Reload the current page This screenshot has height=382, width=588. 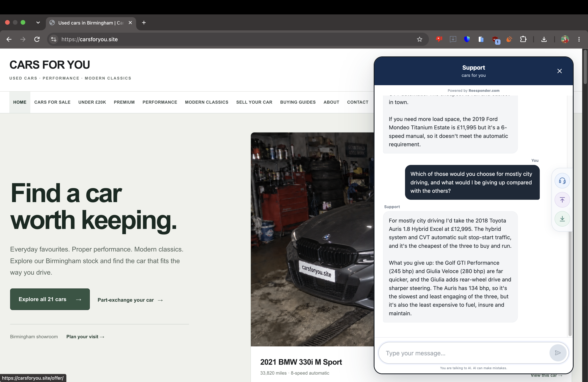coord(37,39)
